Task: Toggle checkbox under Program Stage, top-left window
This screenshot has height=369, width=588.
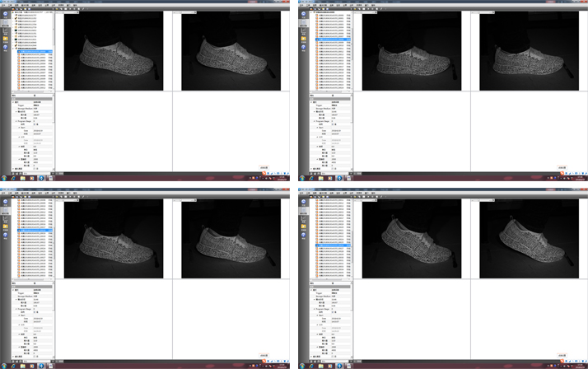Action: click(x=33, y=124)
